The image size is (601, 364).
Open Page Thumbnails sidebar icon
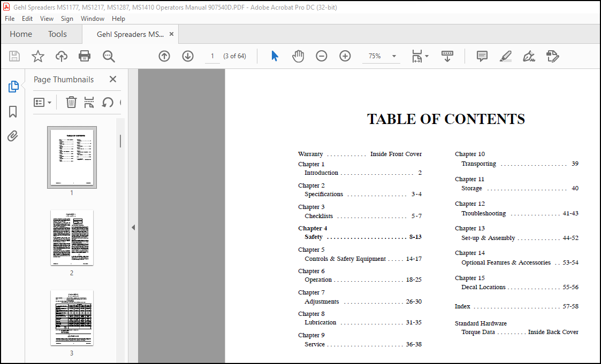pyautogui.click(x=13, y=87)
